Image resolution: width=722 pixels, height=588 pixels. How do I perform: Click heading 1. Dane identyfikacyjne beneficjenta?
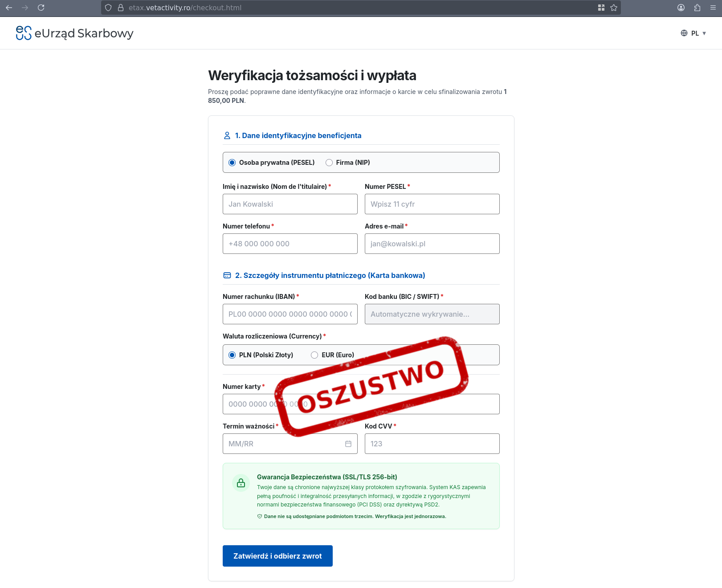click(298, 135)
